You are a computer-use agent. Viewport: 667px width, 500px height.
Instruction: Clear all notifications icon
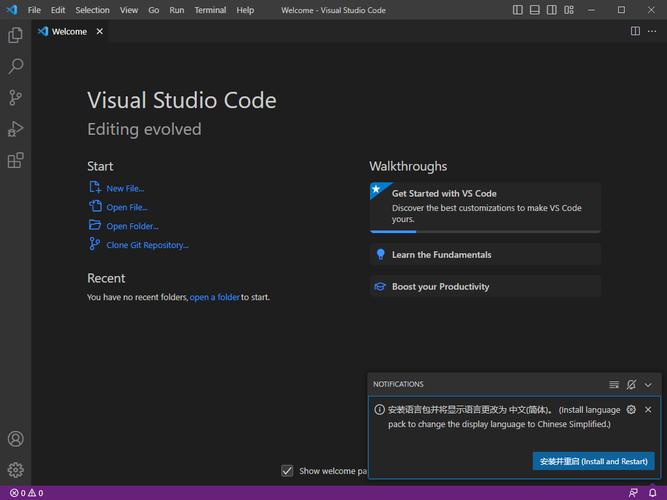pos(614,385)
